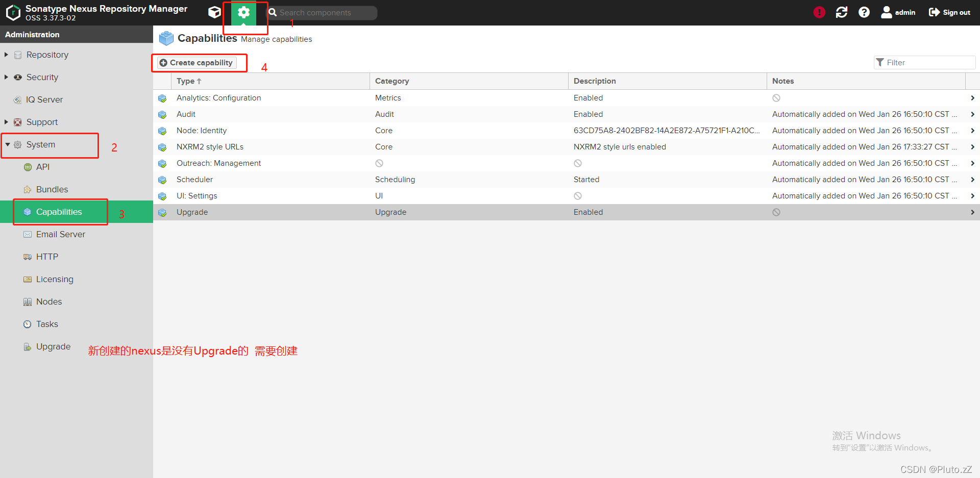The image size is (980, 478).
Task: Open the Analytics: Configuration row
Action: (x=567, y=98)
